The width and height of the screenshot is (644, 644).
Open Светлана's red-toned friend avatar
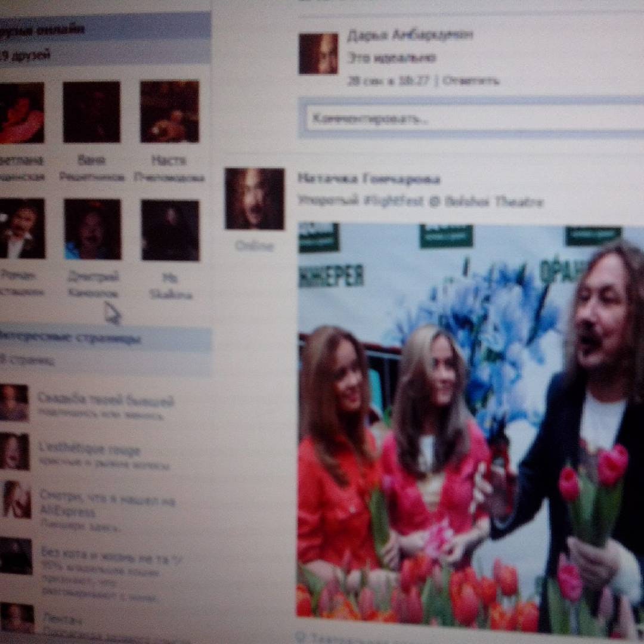22,113
